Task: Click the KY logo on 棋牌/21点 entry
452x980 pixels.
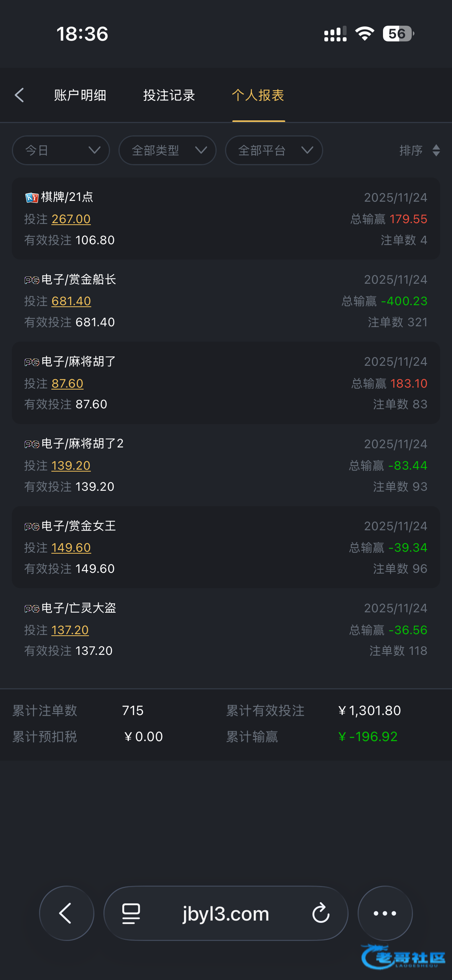Action: pos(32,197)
